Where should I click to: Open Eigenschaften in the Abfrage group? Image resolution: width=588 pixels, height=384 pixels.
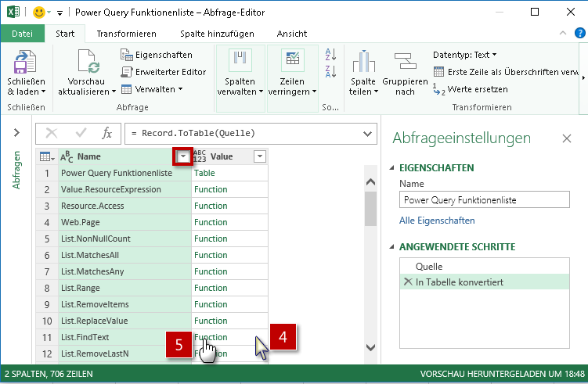pyautogui.click(x=157, y=55)
